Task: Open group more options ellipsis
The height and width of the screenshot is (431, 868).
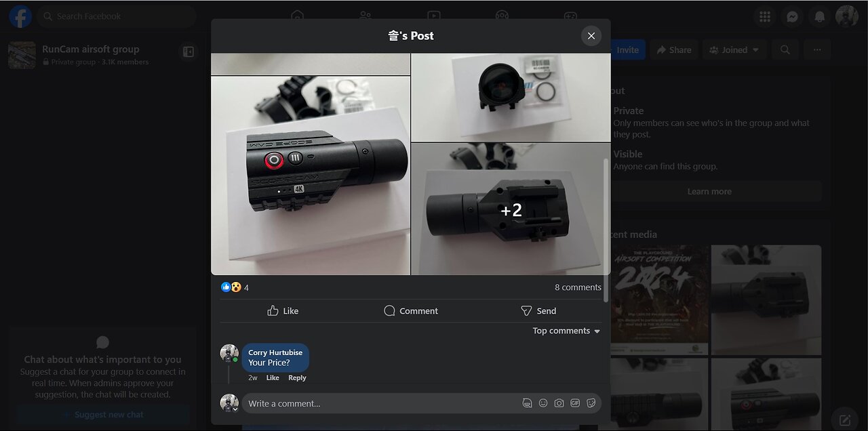Action: click(x=817, y=49)
